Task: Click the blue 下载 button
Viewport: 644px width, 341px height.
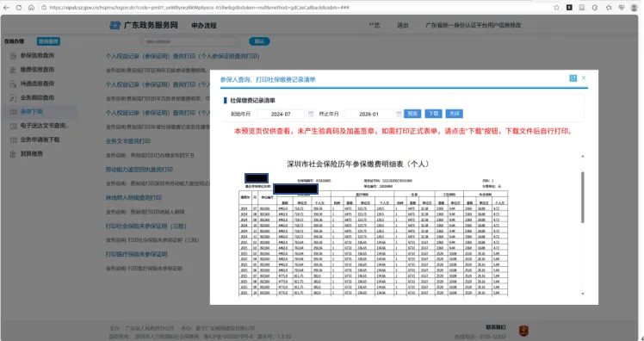Action: pos(433,114)
